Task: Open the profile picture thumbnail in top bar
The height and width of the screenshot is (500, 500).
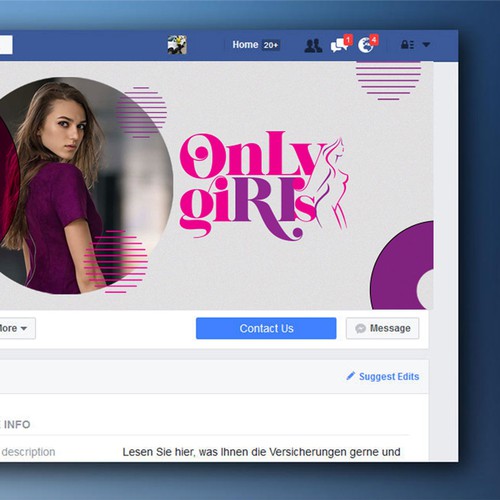Action: point(177,45)
